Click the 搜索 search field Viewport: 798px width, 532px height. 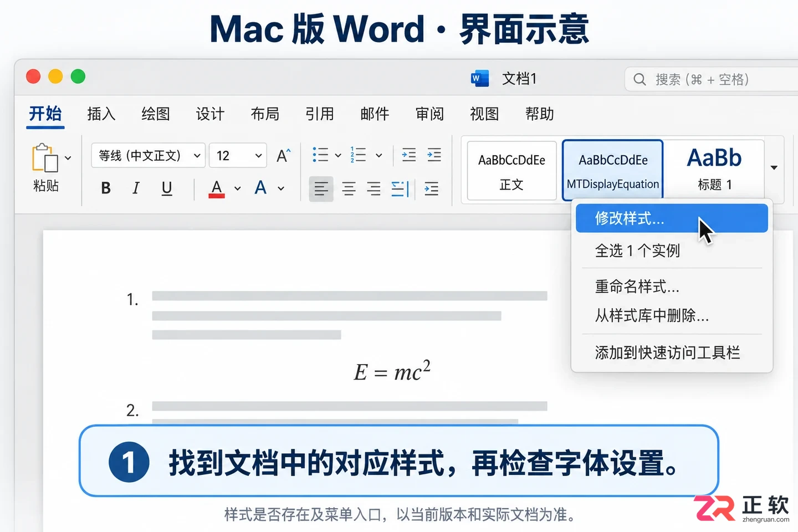(711, 79)
